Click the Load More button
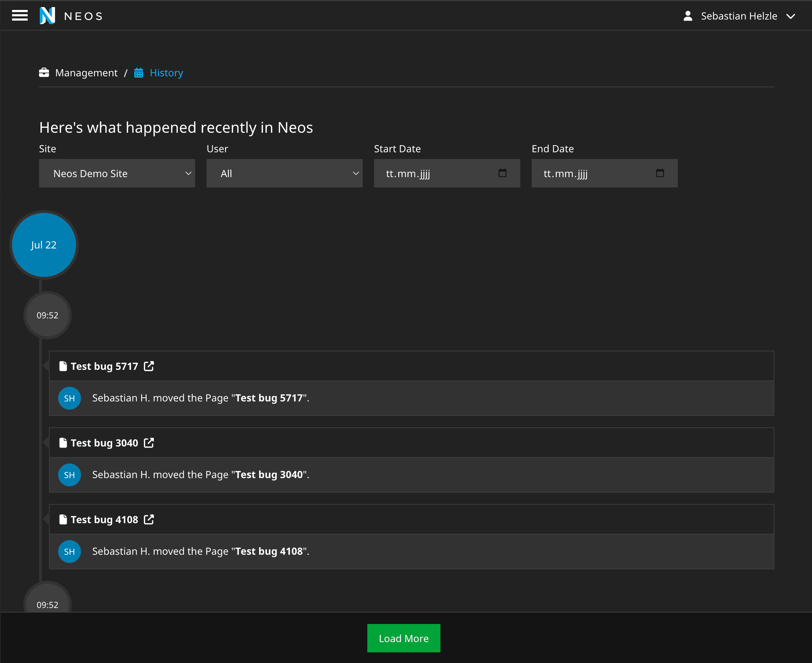This screenshot has width=812, height=663. (404, 638)
